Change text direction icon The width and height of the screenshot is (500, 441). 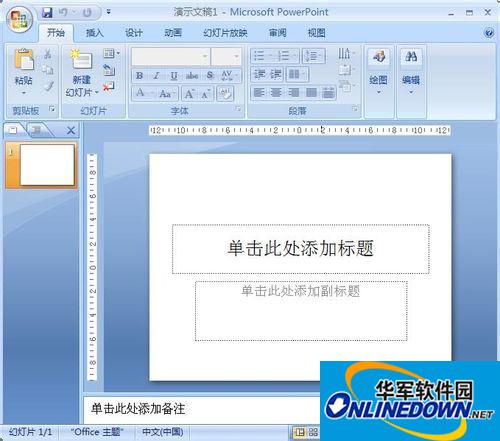tap(346, 53)
